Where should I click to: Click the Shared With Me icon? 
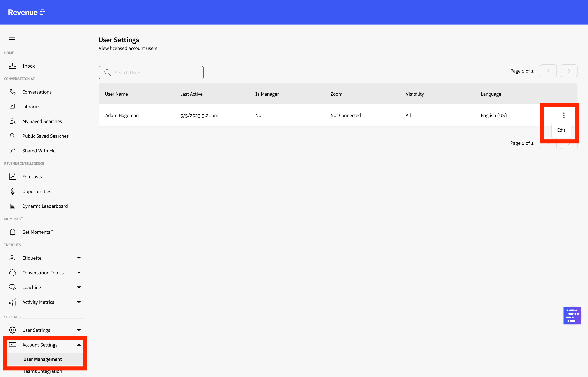coord(13,150)
